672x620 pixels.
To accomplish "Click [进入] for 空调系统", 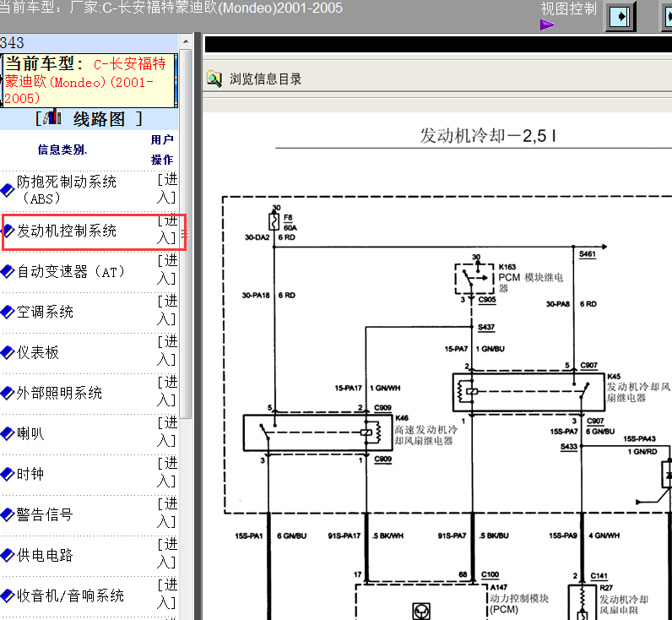I will pos(167,310).
